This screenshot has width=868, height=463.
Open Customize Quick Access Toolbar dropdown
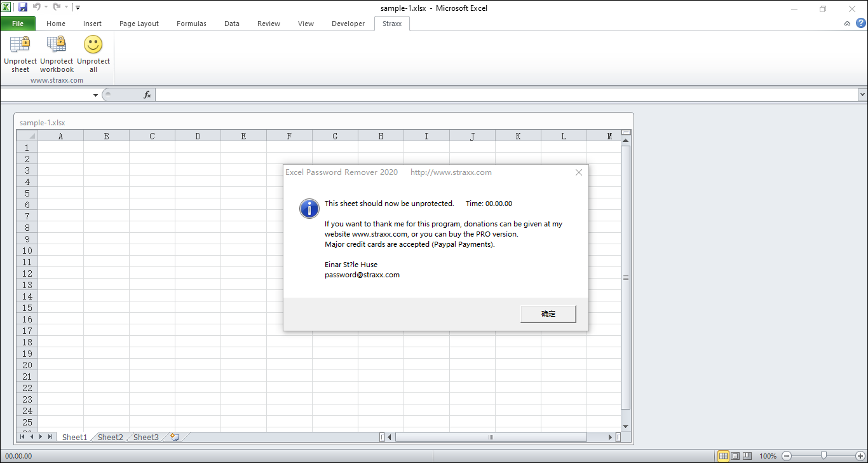tap(78, 8)
